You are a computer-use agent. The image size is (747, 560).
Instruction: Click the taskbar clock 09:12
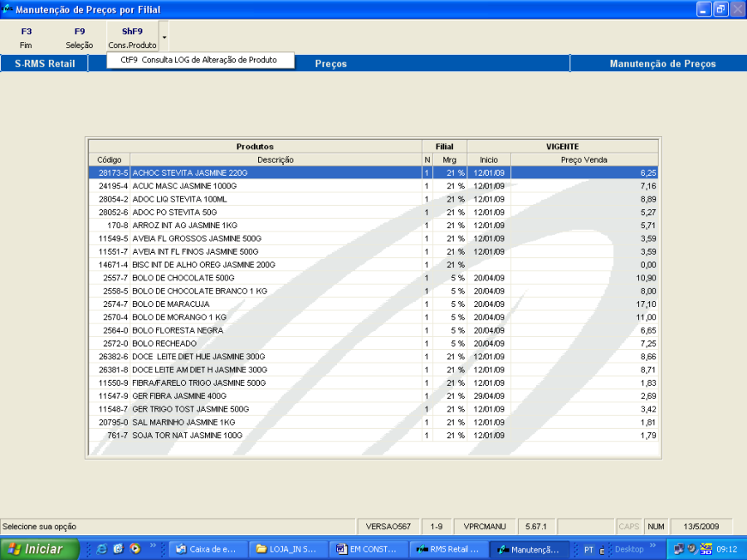coord(727,549)
